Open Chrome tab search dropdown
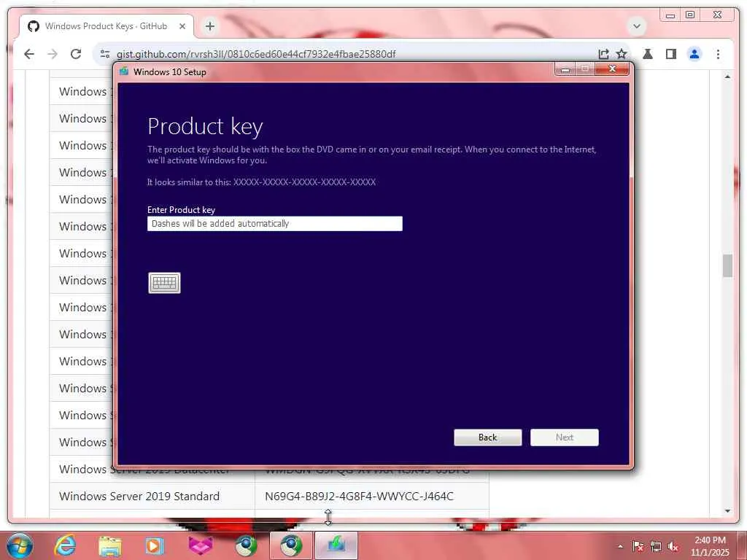 636,26
